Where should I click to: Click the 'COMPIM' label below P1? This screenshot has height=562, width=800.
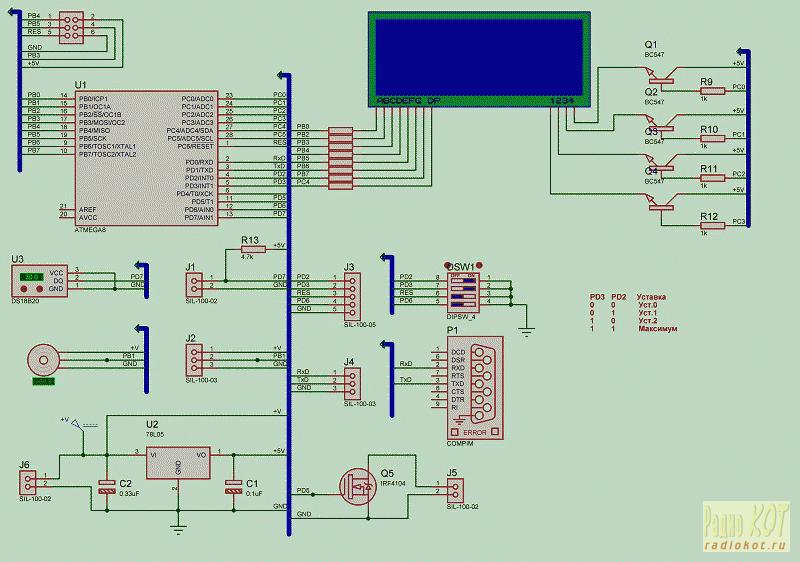point(460,444)
